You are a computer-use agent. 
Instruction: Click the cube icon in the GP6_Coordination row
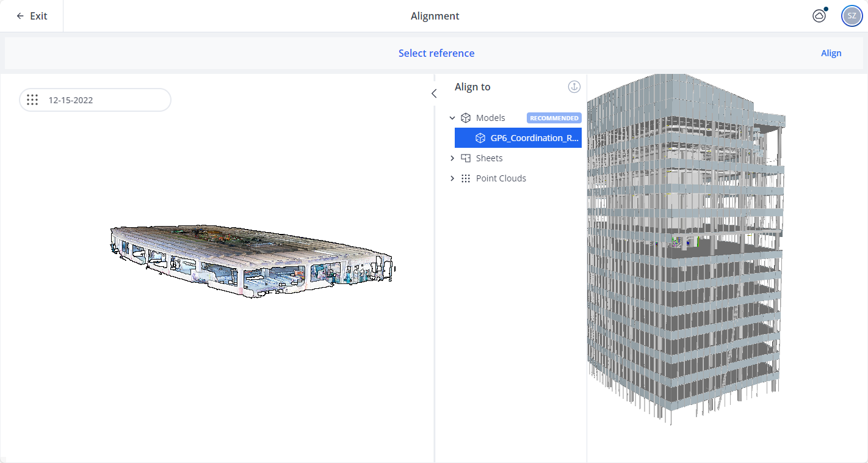pos(480,138)
